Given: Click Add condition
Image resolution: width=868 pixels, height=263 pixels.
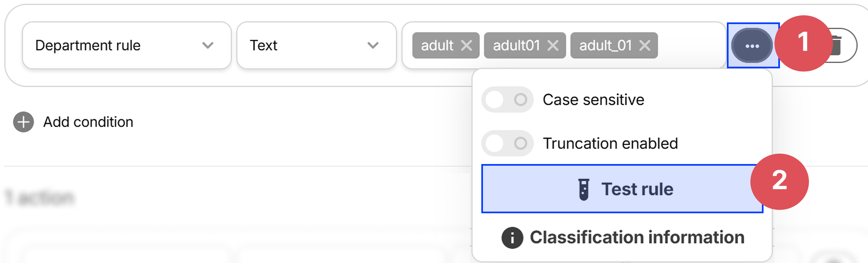Looking at the screenshot, I should point(88,122).
